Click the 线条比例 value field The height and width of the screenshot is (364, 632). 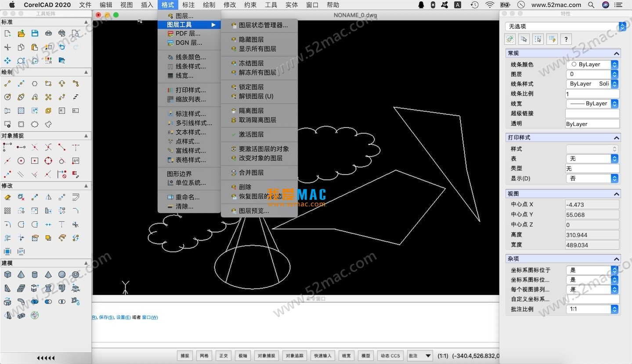coord(592,94)
